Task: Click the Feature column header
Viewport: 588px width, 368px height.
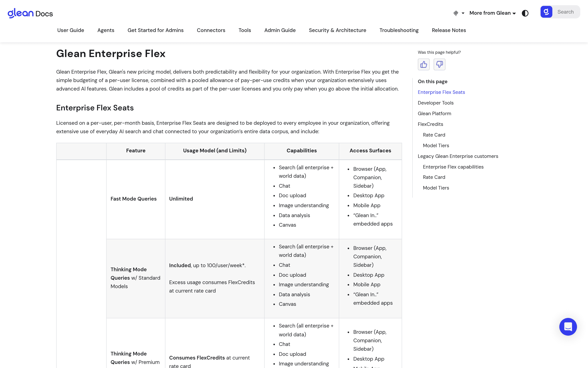Action: point(136,151)
